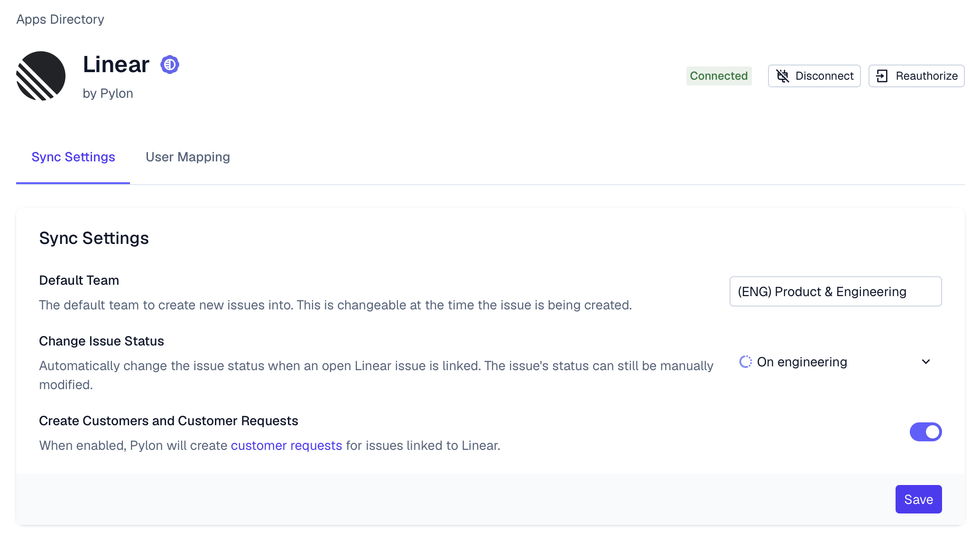Screen dimensions: 980x541
Task: Click the Reauthorize button
Action: (916, 76)
